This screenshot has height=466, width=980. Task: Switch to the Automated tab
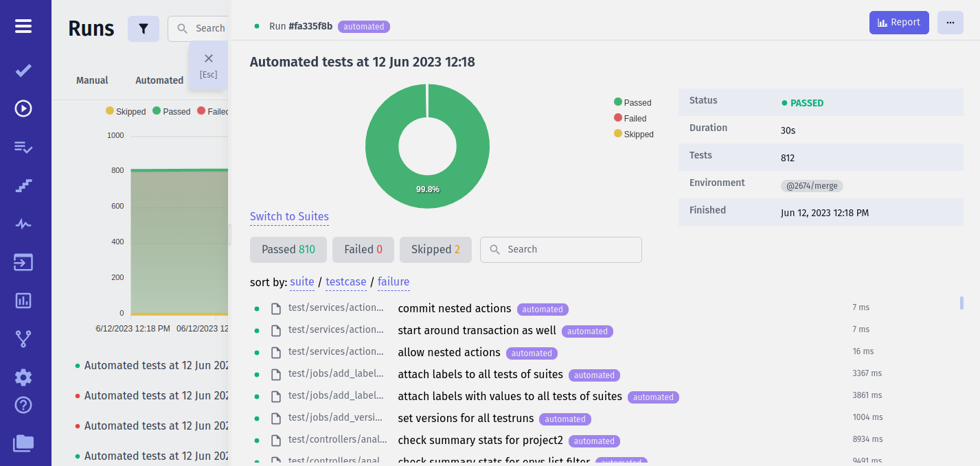pos(159,80)
